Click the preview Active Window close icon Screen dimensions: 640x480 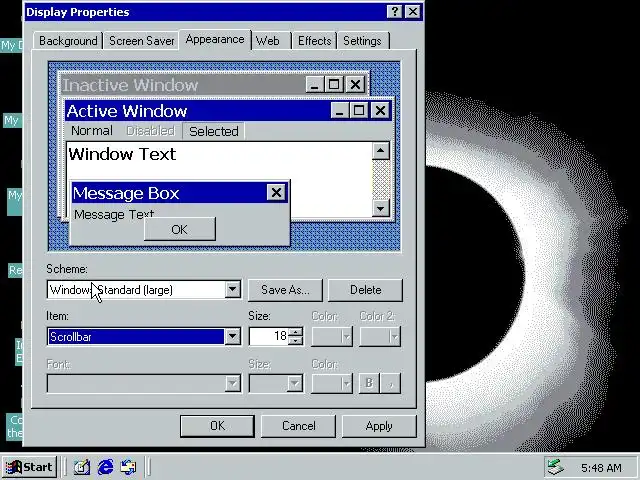click(380, 110)
